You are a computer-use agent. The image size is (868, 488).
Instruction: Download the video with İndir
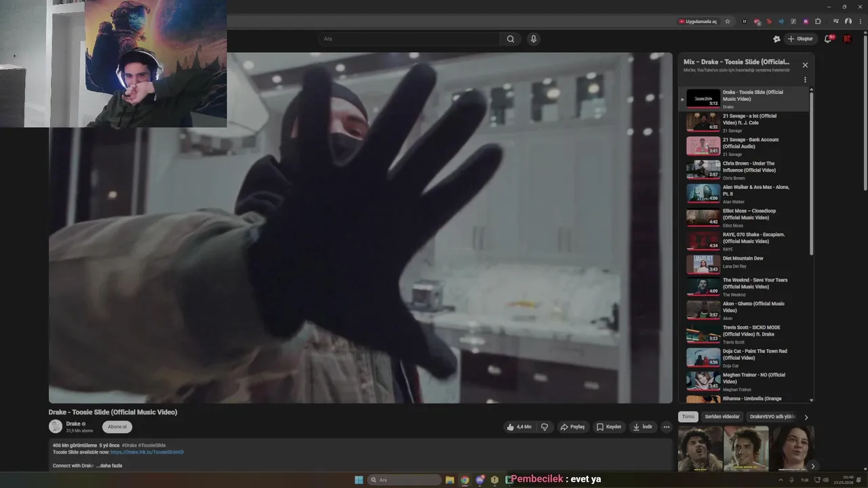pos(642,427)
